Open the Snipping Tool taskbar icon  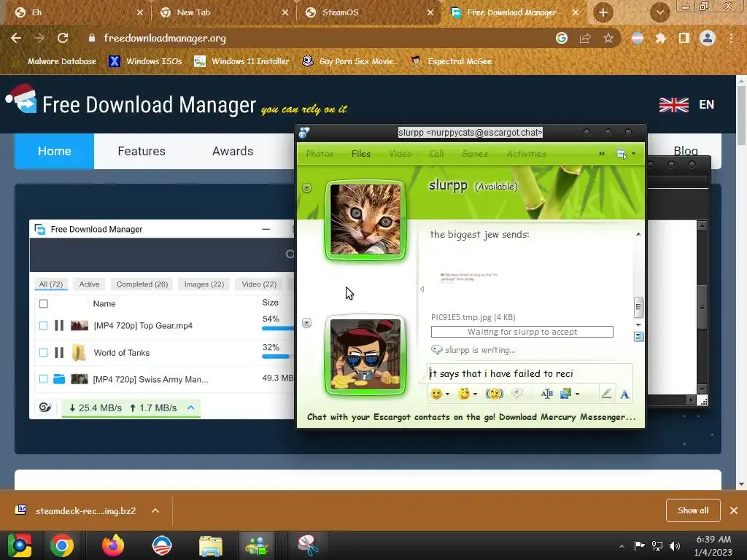(x=309, y=545)
